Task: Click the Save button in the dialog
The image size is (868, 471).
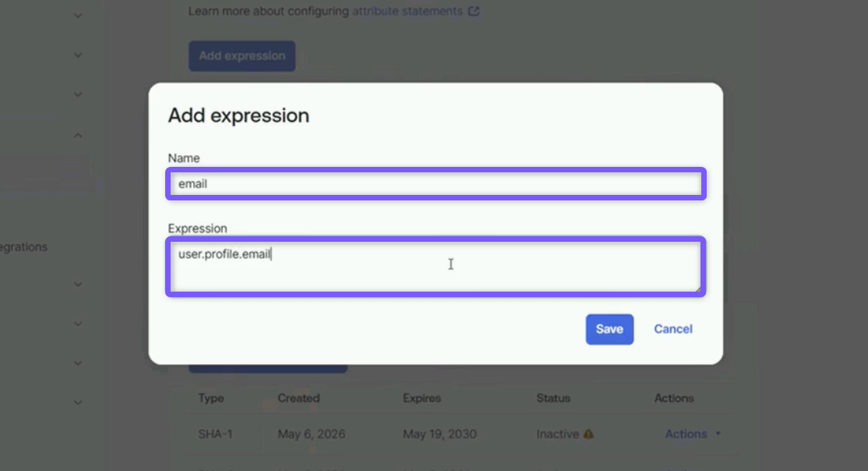Action: pos(609,329)
